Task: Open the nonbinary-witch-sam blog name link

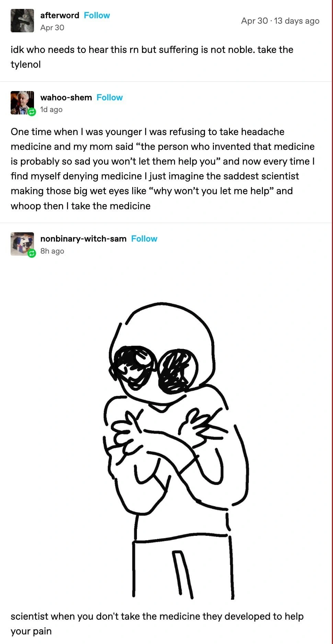Action: pyautogui.click(x=83, y=239)
